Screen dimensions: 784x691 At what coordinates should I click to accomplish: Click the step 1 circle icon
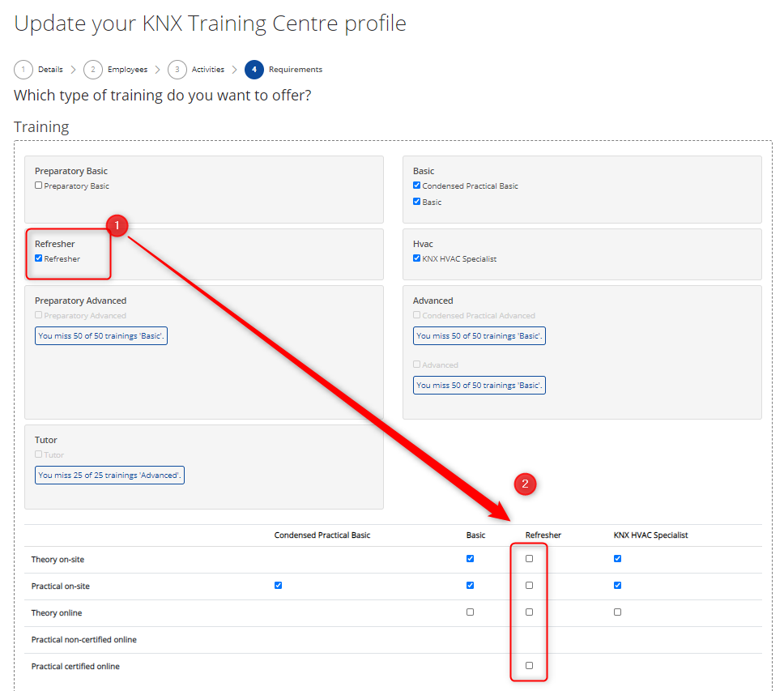(23, 70)
